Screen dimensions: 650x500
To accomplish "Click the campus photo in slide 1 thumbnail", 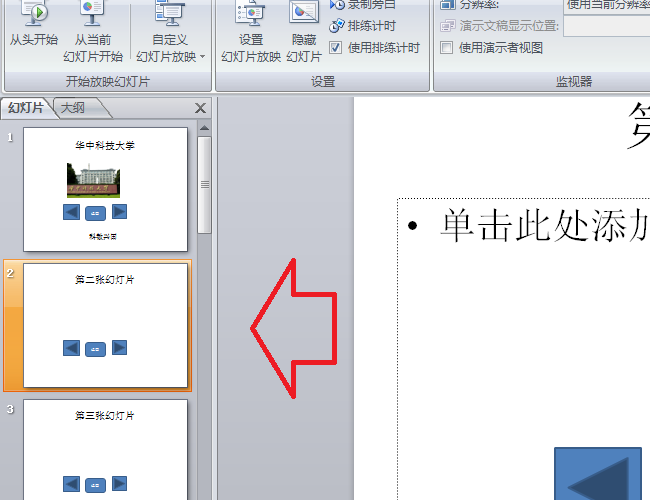I will coord(93,180).
